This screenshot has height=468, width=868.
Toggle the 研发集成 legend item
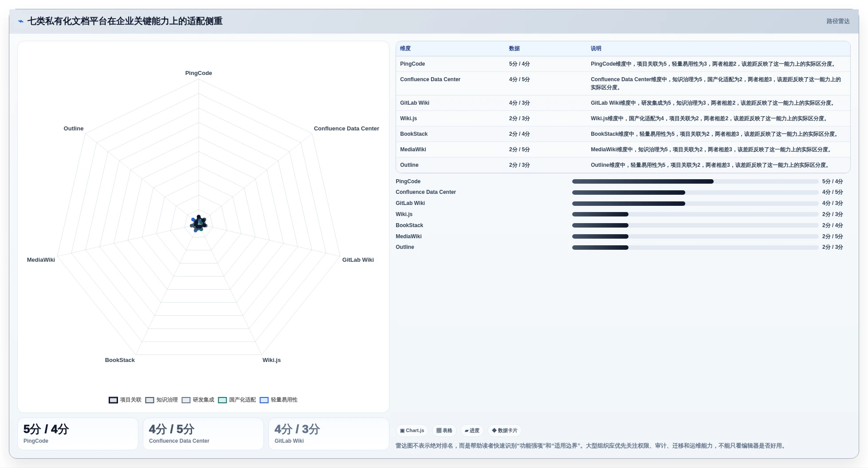pos(198,400)
